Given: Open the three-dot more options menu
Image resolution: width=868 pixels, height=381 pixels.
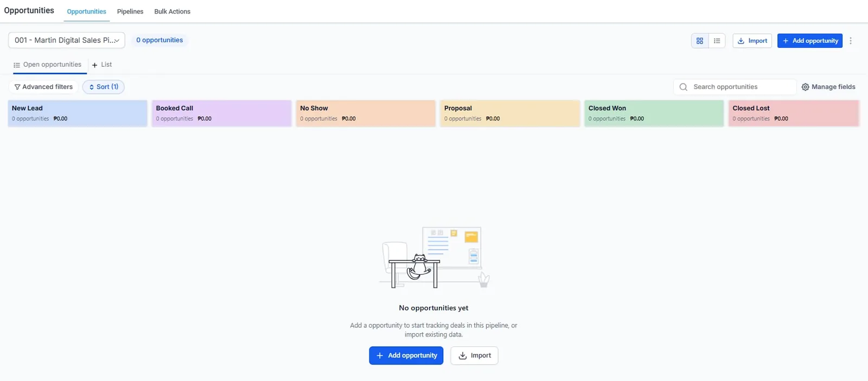Looking at the screenshot, I should [x=851, y=41].
